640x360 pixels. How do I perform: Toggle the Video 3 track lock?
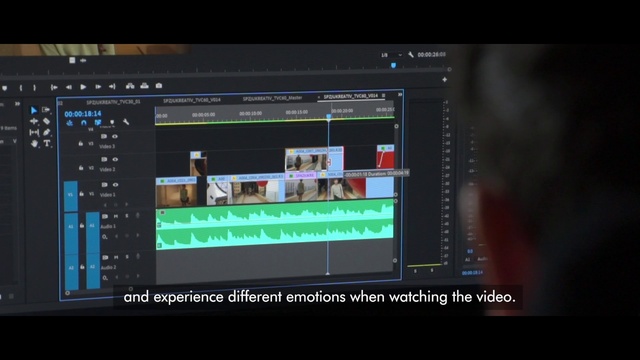coord(81,144)
